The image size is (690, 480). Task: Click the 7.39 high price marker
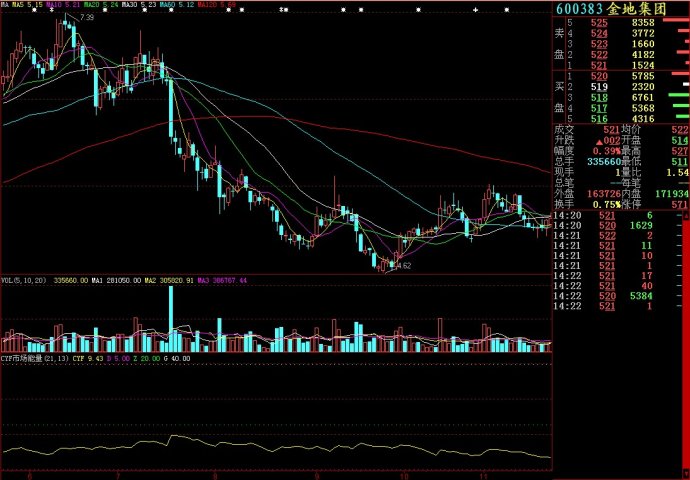click(86, 18)
